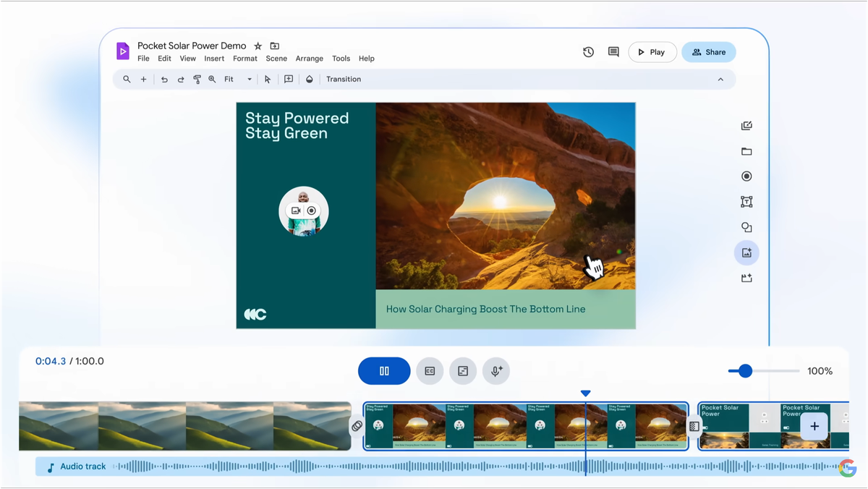Star the Pocket Solar Power Demo document
This screenshot has width=868, height=489.
(258, 46)
